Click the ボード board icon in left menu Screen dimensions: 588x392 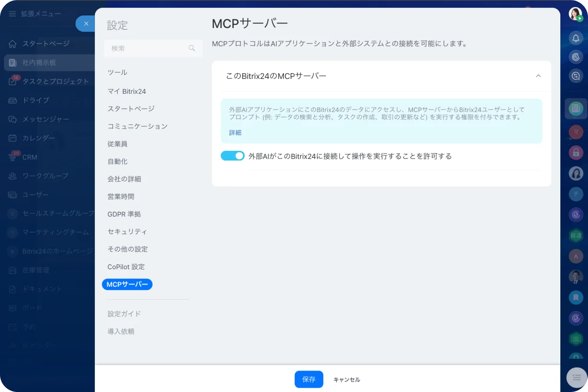[x=13, y=308]
